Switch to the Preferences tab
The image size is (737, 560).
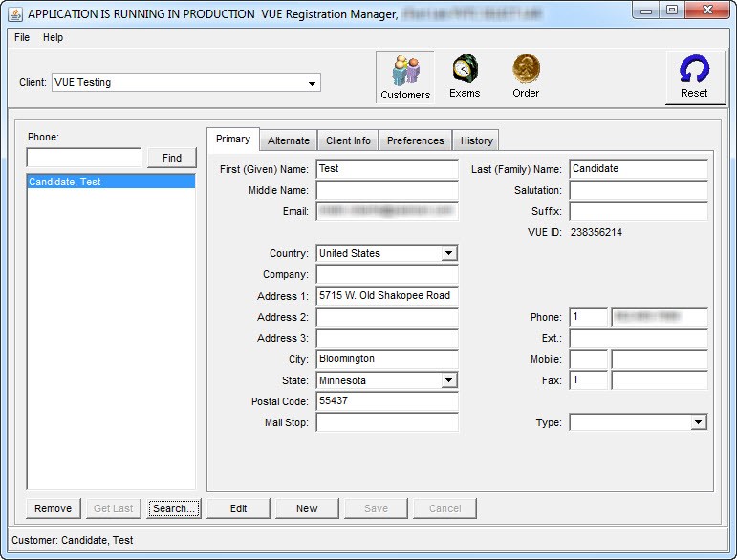[416, 140]
